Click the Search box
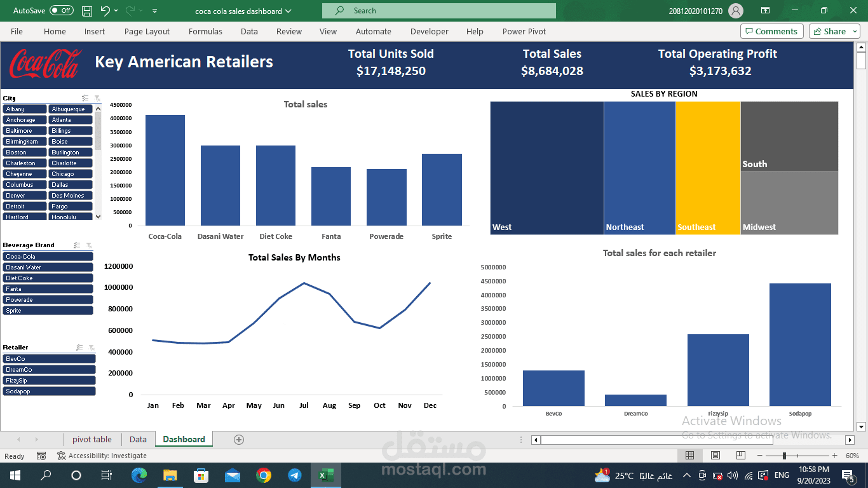Viewport: 868px width, 488px height. click(439, 11)
